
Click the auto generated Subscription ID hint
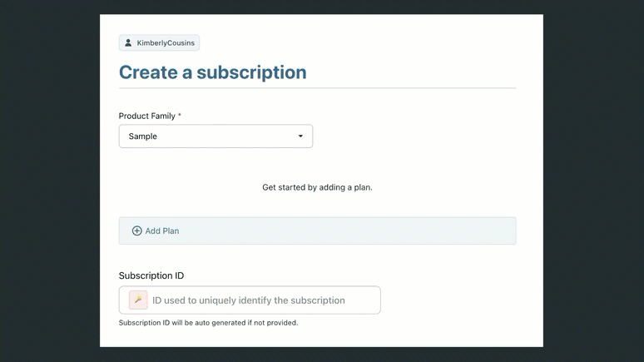(x=208, y=323)
